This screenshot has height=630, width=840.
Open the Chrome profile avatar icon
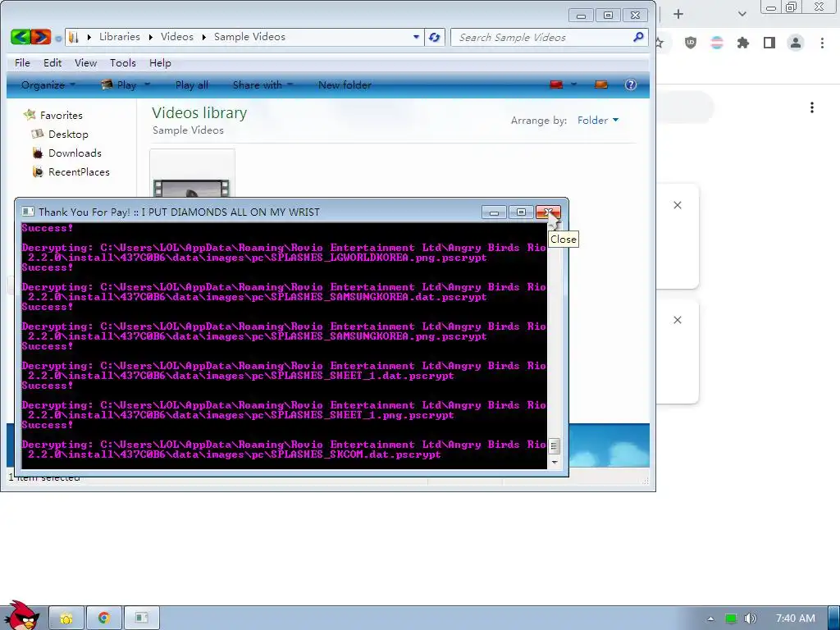(x=796, y=43)
